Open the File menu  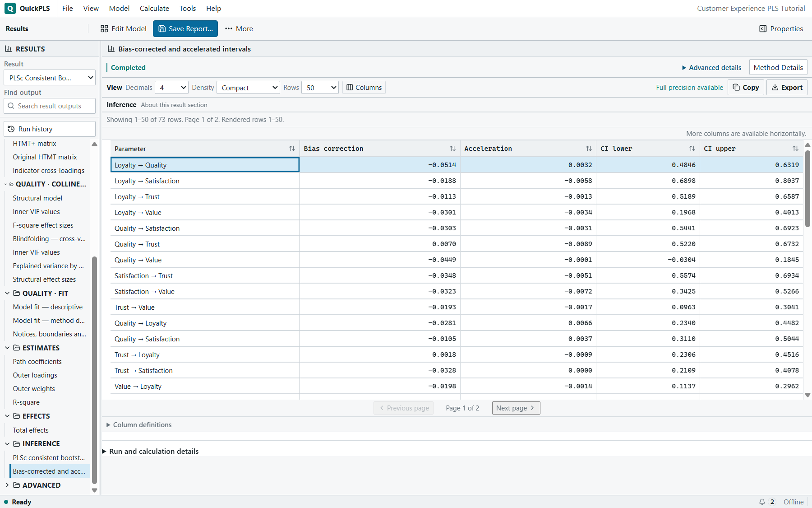coord(68,9)
